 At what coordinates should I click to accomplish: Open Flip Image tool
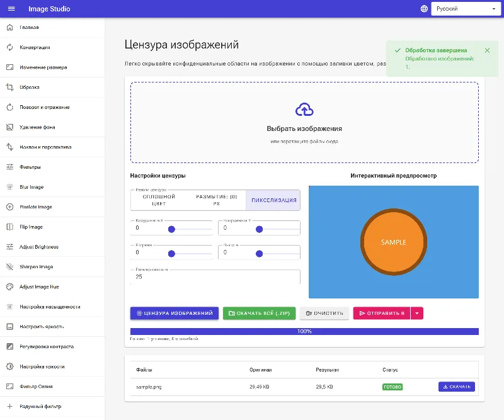point(52,227)
